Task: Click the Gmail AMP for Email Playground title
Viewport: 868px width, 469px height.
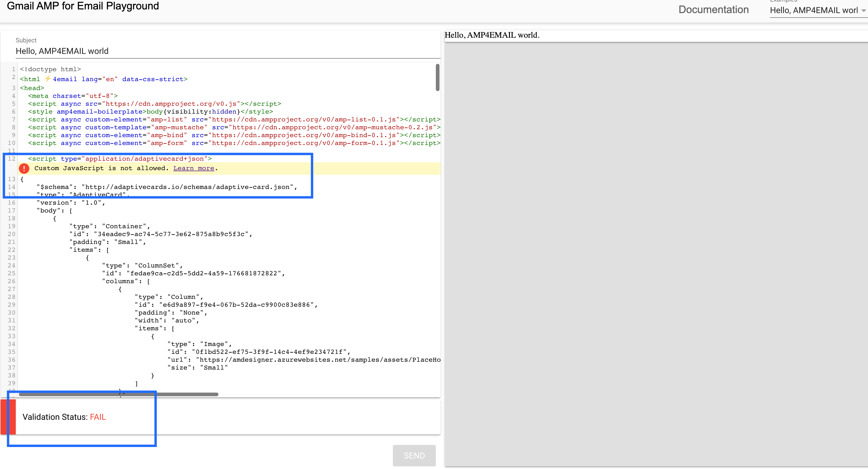Action: (x=83, y=6)
